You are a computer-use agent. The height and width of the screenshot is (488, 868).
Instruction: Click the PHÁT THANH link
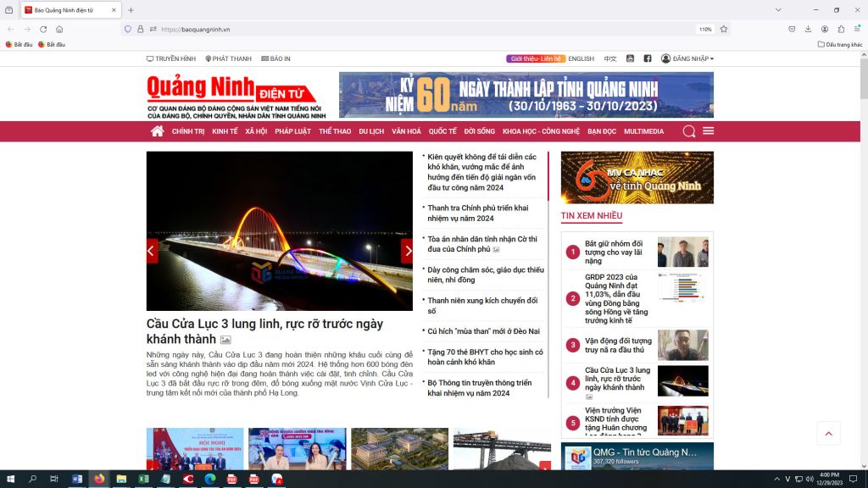(x=228, y=58)
